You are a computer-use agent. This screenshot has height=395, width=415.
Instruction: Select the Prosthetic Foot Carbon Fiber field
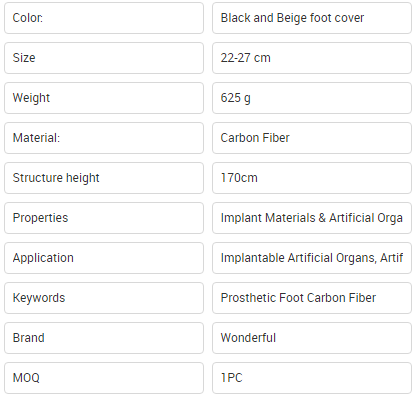(312, 298)
